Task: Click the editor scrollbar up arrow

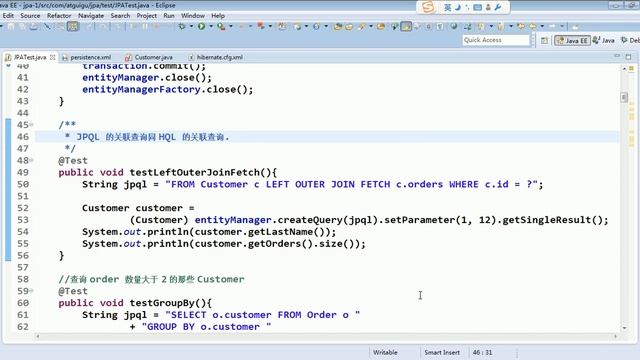Action: (x=624, y=69)
